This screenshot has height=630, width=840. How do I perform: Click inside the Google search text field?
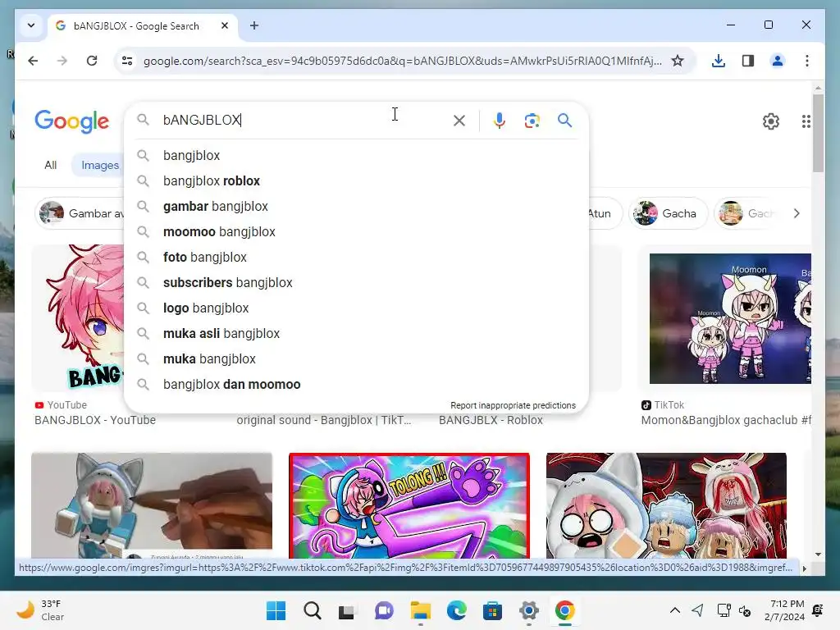[303, 120]
